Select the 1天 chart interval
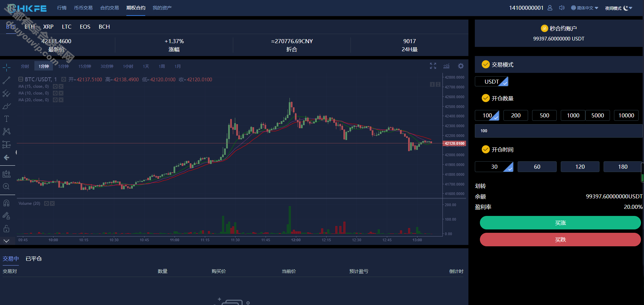Image resolution: width=644 pixels, height=305 pixels. click(146, 66)
